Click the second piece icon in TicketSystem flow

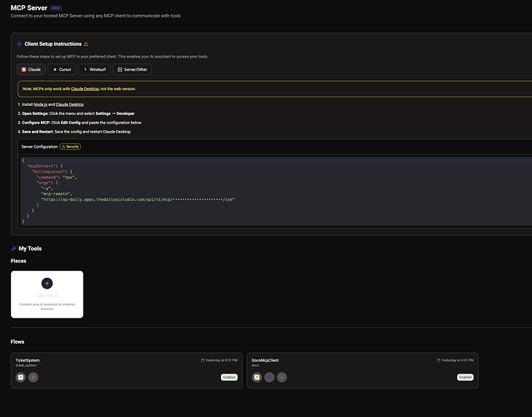pyautogui.click(x=33, y=377)
